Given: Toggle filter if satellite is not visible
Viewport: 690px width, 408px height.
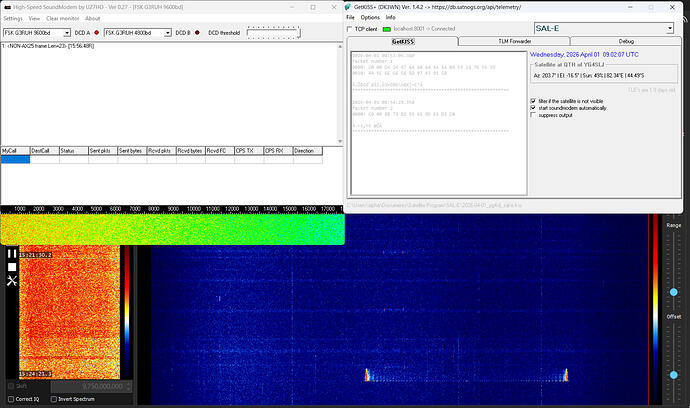Looking at the screenshot, I should click(x=533, y=100).
